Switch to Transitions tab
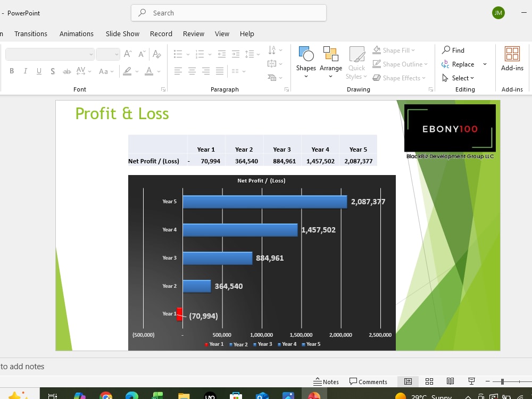Viewport: 532px width, 399px height. click(x=30, y=34)
